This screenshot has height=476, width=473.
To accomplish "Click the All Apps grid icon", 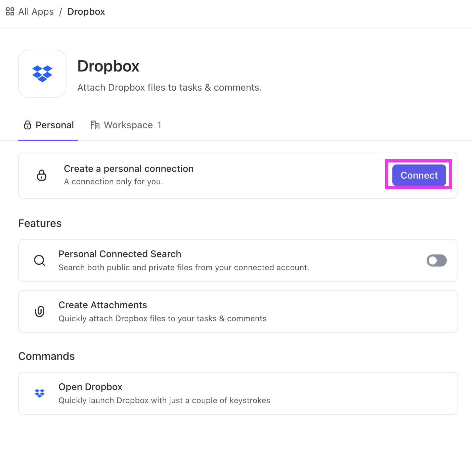I will (10, 11).
